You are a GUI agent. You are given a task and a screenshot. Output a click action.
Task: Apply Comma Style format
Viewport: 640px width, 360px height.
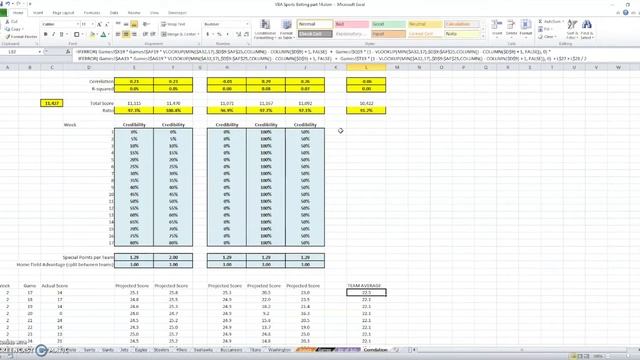227,34
